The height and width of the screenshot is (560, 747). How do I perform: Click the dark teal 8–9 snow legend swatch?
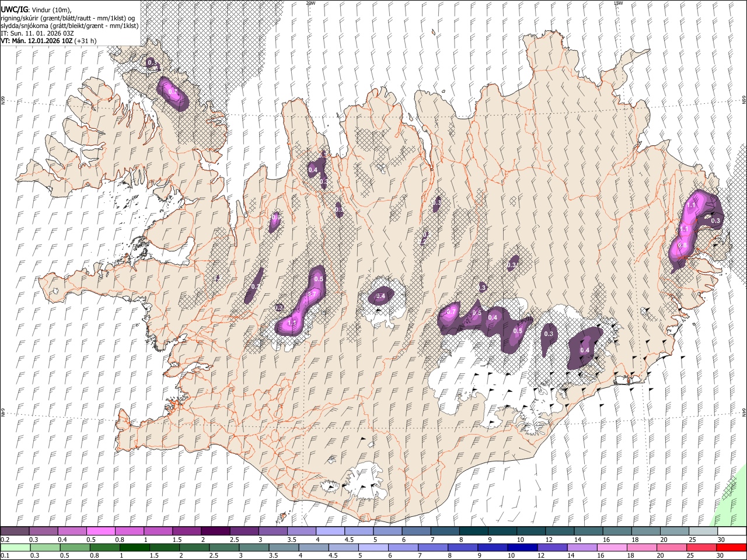(473, 531)
